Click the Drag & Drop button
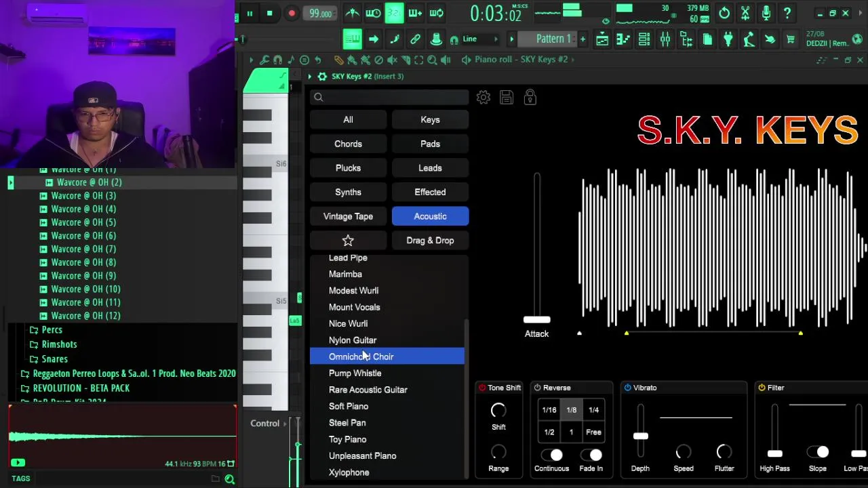The height and width of the screenshot is (488, 868). coord(430,241)
